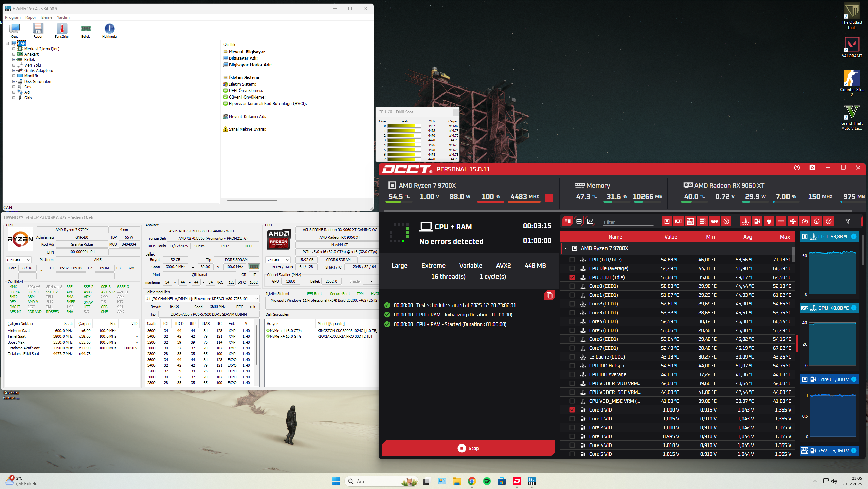Sort OCCT sensors by Max column
This screenshot has height=489, width=868.
(x=785, y=237)
